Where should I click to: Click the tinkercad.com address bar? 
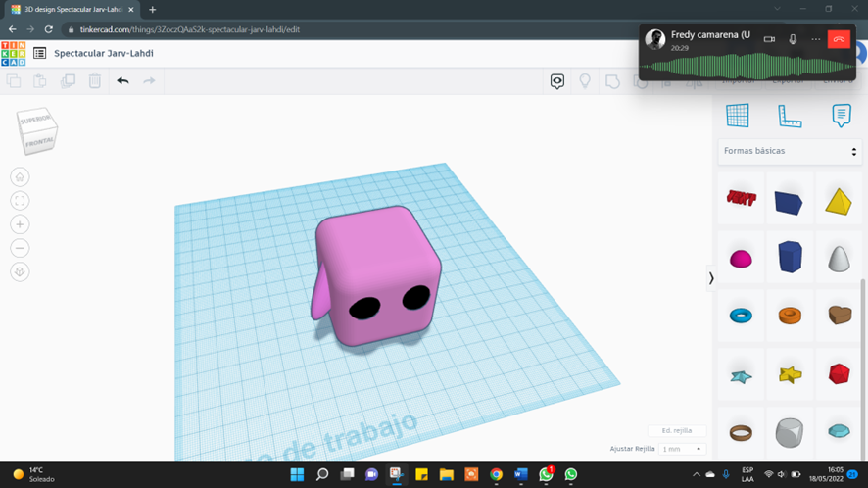190,30
